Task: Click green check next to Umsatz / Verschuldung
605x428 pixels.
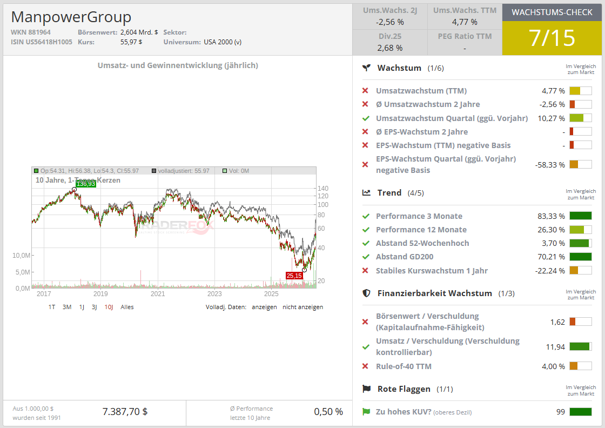Action: tap(365, 347)
